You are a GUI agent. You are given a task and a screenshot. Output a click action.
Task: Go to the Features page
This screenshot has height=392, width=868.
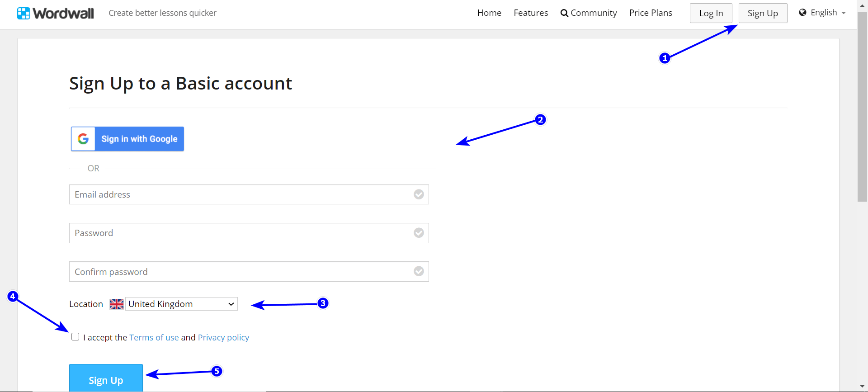click(x=531, y=13)
